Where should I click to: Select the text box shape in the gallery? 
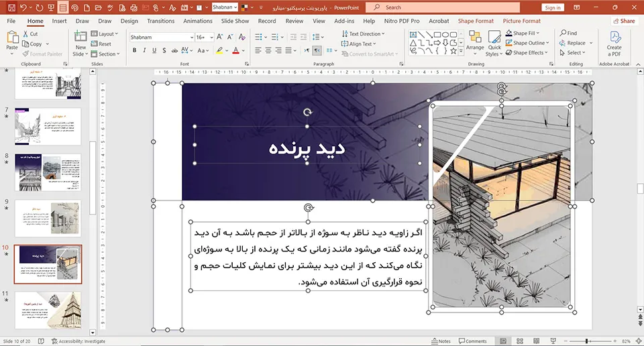point(413,34)
